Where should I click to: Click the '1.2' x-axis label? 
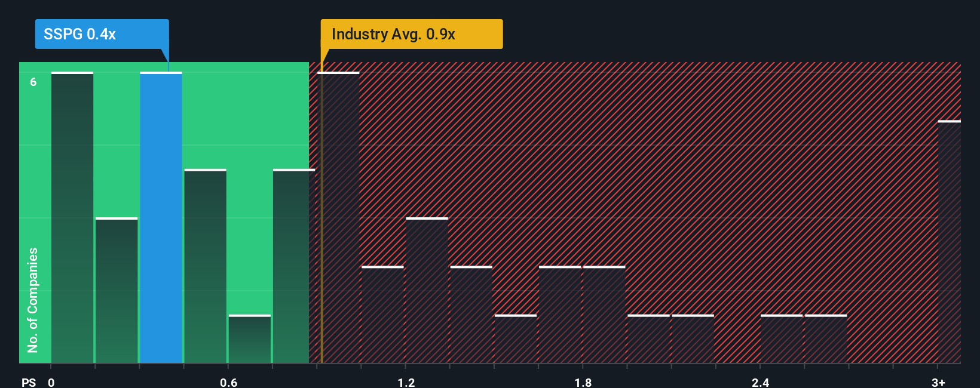[406, 382]
